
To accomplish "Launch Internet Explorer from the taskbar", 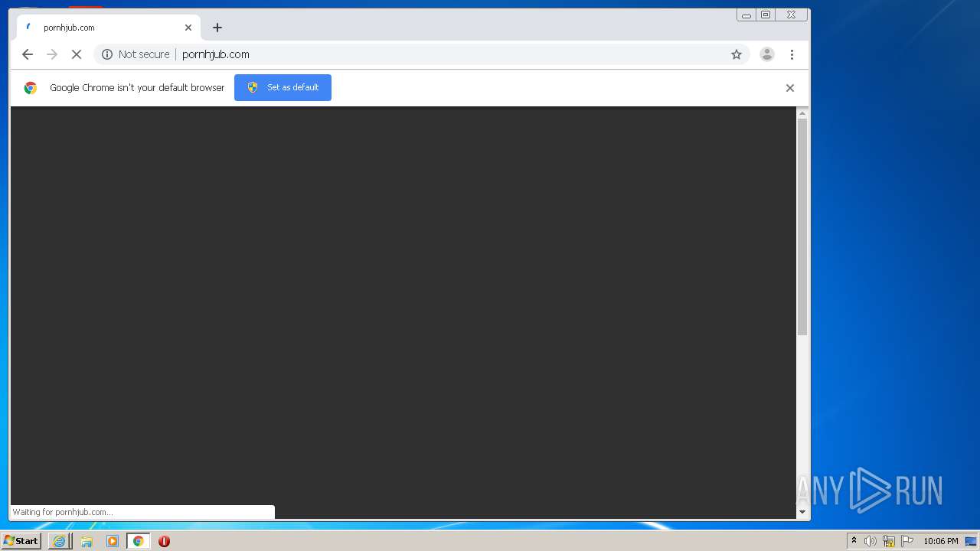I will click(59, 541).
